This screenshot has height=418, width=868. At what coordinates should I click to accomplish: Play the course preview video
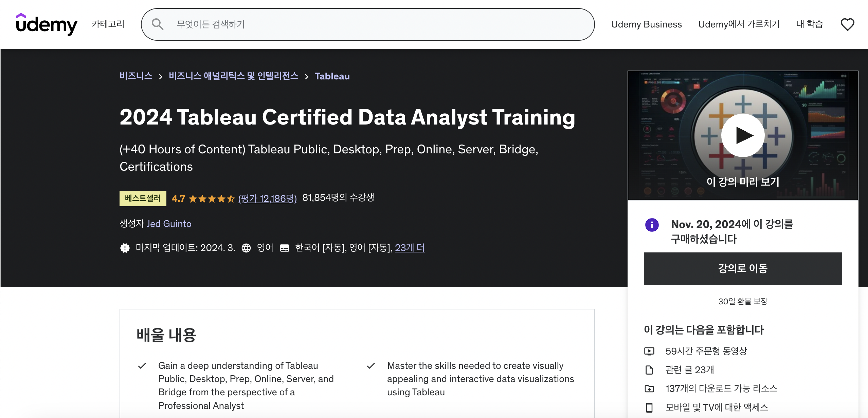(743, 135)
